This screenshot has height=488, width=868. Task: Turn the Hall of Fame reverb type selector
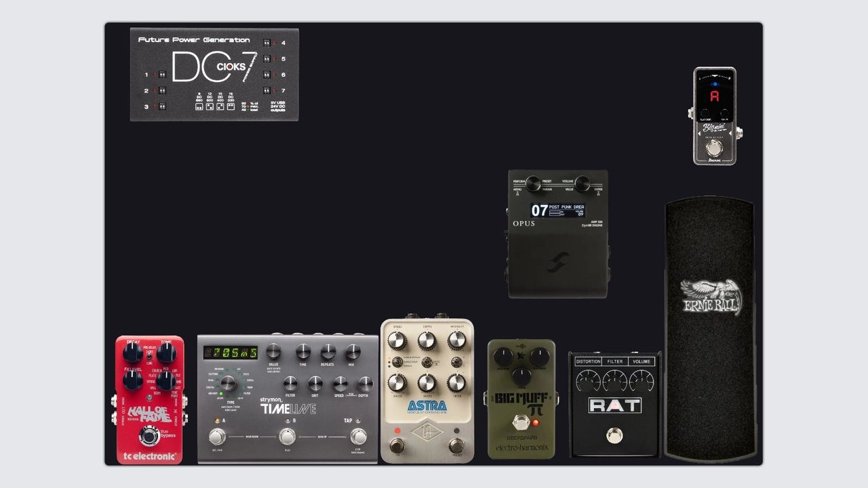tap(166, 380)
